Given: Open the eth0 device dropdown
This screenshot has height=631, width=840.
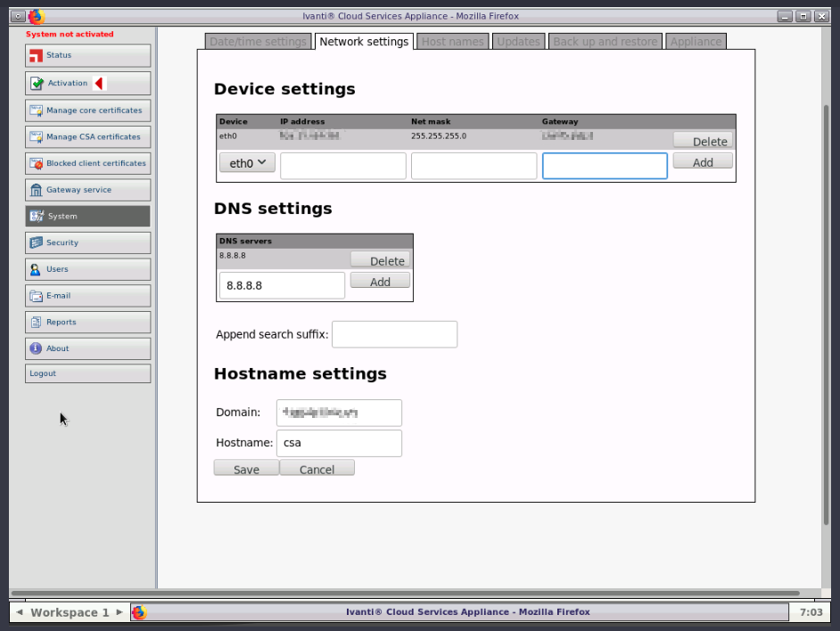Looking at the screenshot, I should coord(247,163).
